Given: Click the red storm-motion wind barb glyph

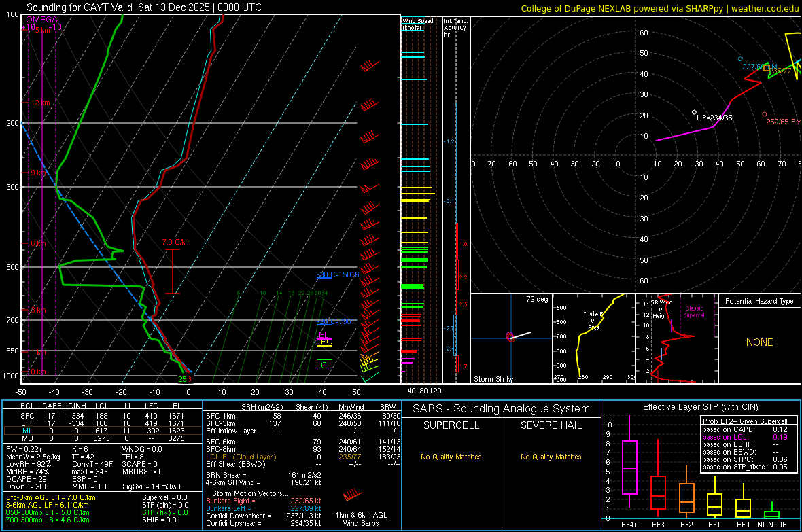Looking at the screenshot, I should pyautogui.click(x=353, y=495).
